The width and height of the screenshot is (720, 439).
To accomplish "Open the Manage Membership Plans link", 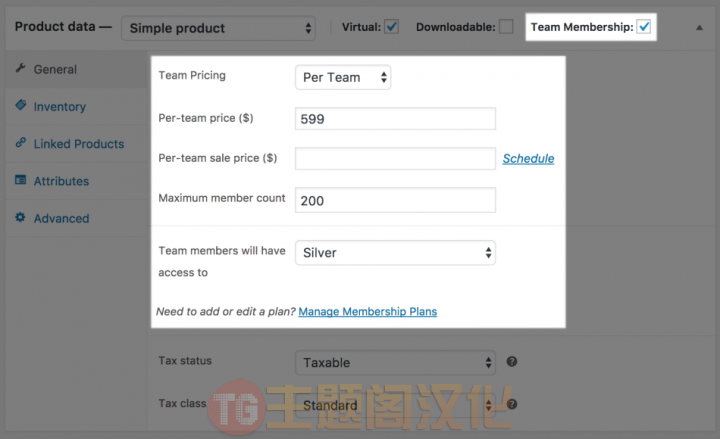I will tap(367, 311).
